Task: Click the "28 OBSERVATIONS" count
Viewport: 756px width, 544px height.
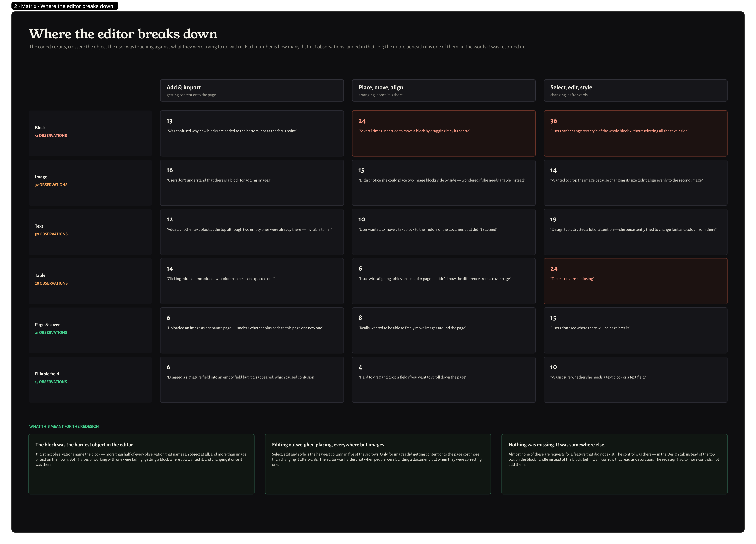Action: (51, 283)
